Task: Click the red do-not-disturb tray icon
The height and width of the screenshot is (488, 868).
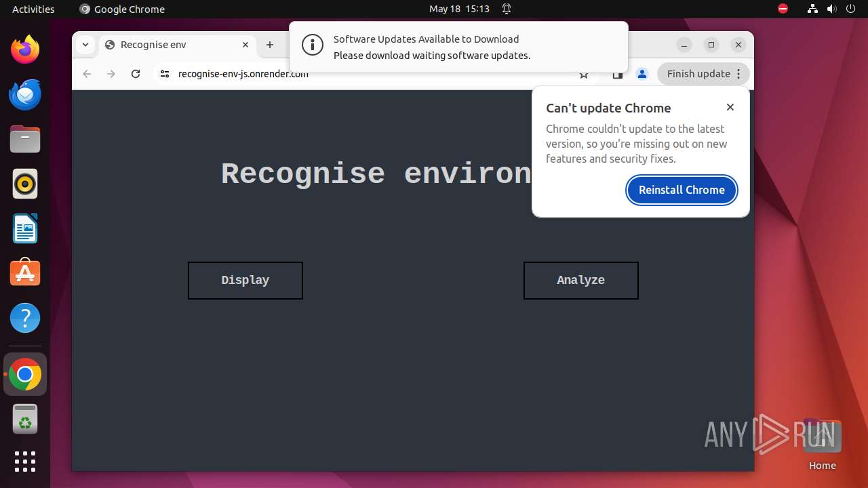Action: pyautogui.click(x=783, y=9)
